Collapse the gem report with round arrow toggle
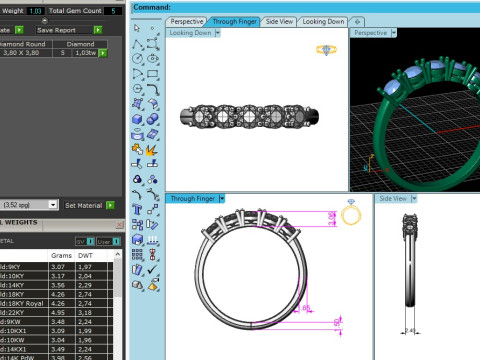This screenshot has height=360, width=480. [x=44, y=21]
